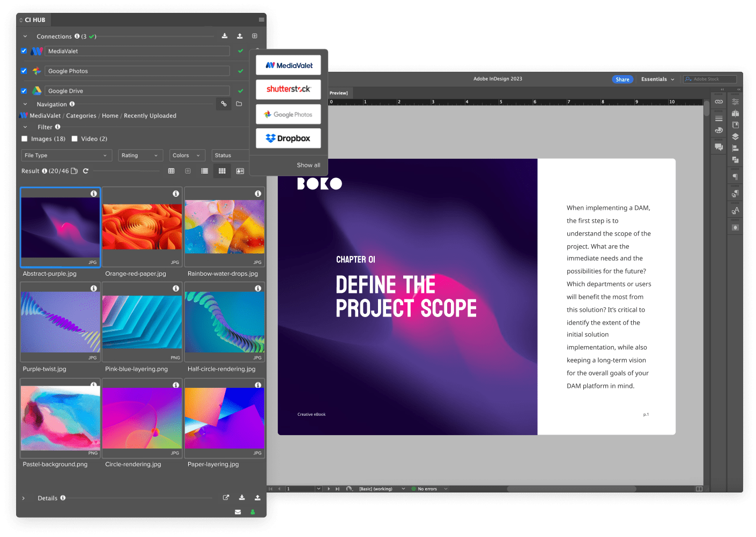Select the detail card view icon

coord(240,171)
